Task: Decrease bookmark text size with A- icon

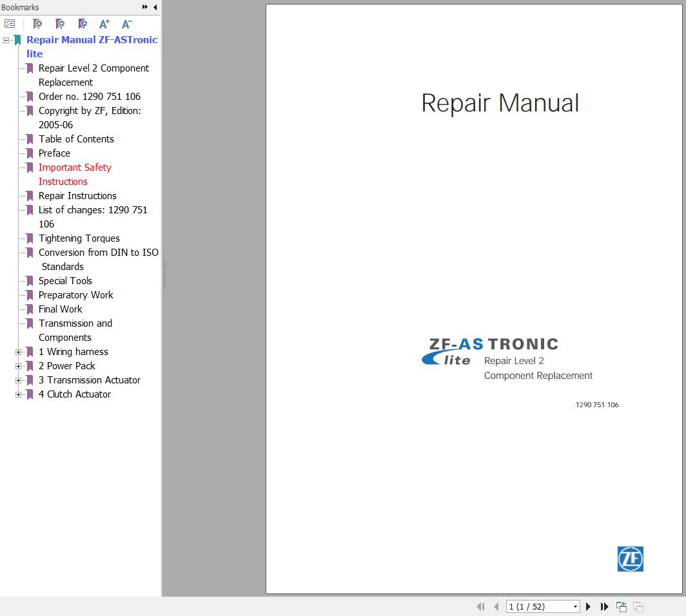Action: [126, 24]
